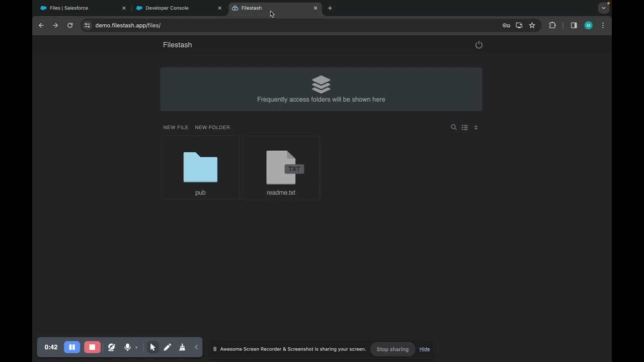This screenshot has height=362, width=644.
Task: Click the Hide link
Action: click(425, 349)
